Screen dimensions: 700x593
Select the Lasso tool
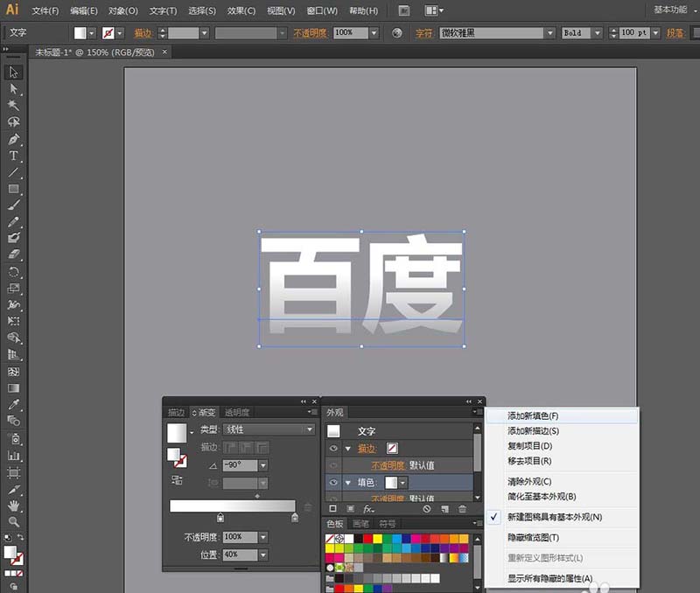tap(13, 122)
